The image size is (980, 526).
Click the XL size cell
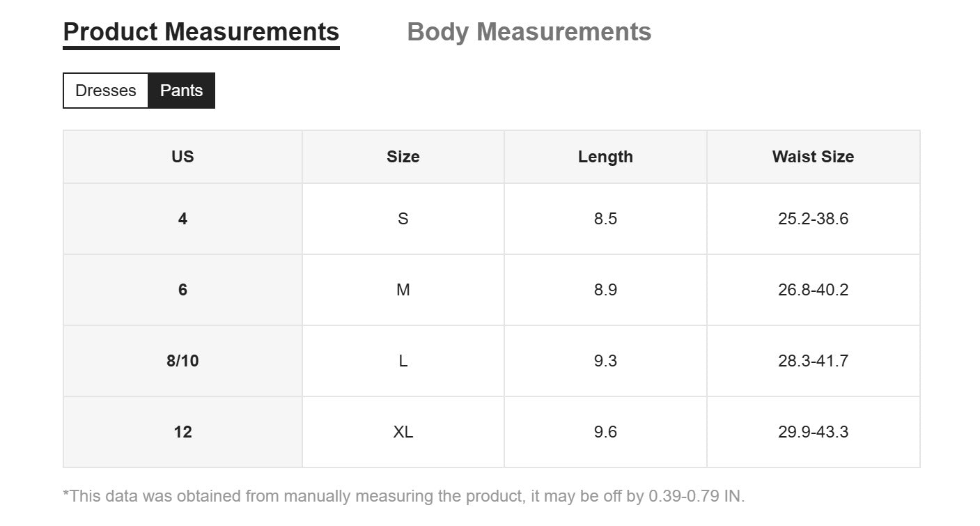pyautogui.click(x=403, y=432)
